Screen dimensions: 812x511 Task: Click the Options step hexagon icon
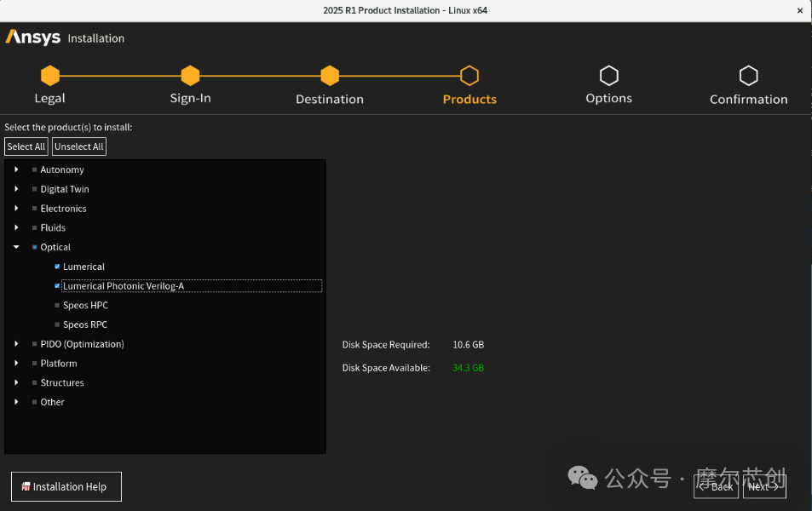(609, 76)
